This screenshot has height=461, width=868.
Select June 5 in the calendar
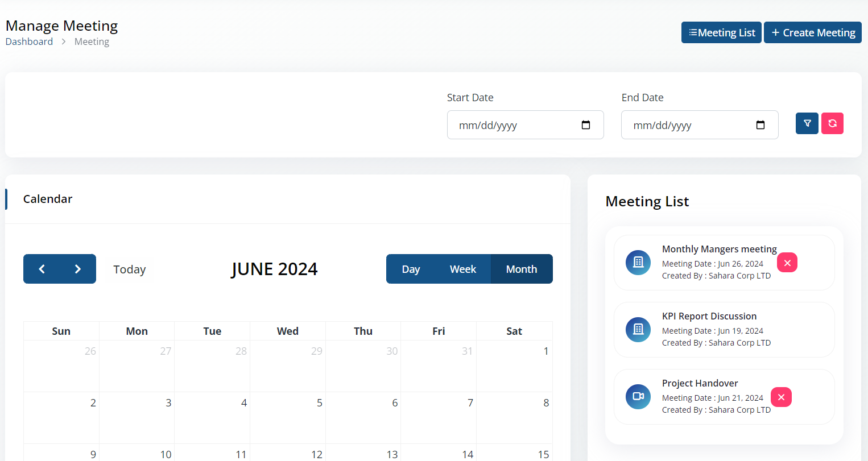point(288,418)
